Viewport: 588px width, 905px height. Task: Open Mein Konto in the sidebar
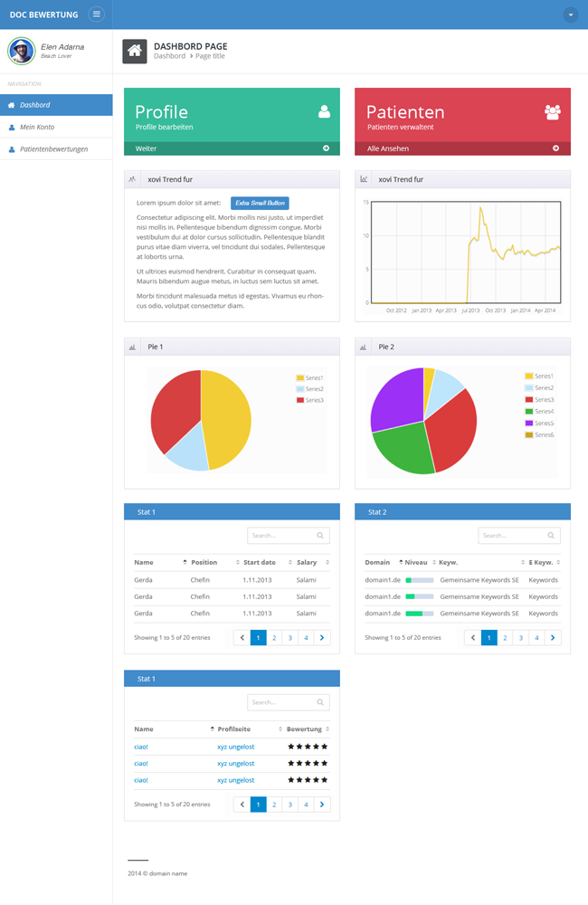coord(56,127)
